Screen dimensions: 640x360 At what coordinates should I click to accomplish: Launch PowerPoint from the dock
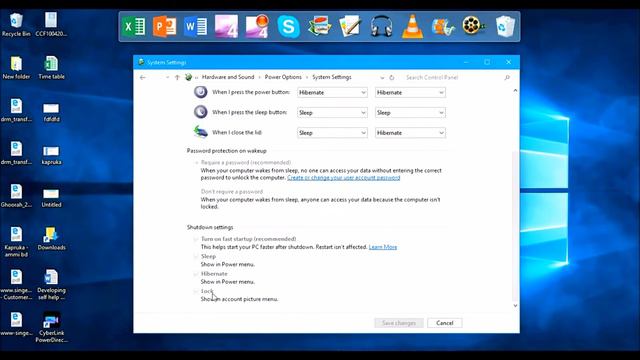coord(164,27)
